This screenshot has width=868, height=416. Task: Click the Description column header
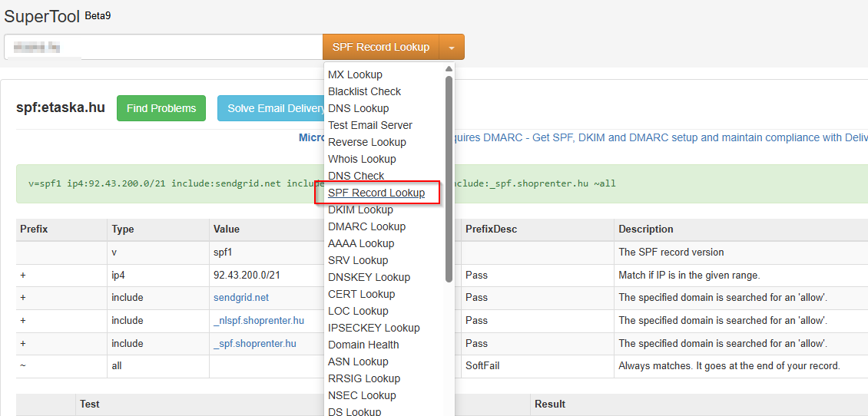point(646,229)
